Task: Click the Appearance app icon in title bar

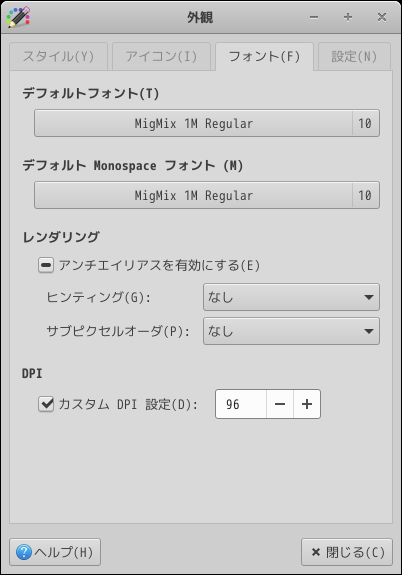Action: [x=18, y=17]
